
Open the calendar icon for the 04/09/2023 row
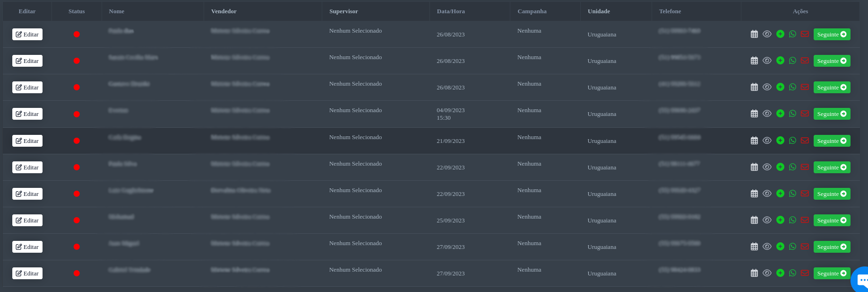click(x=754, y=114)
